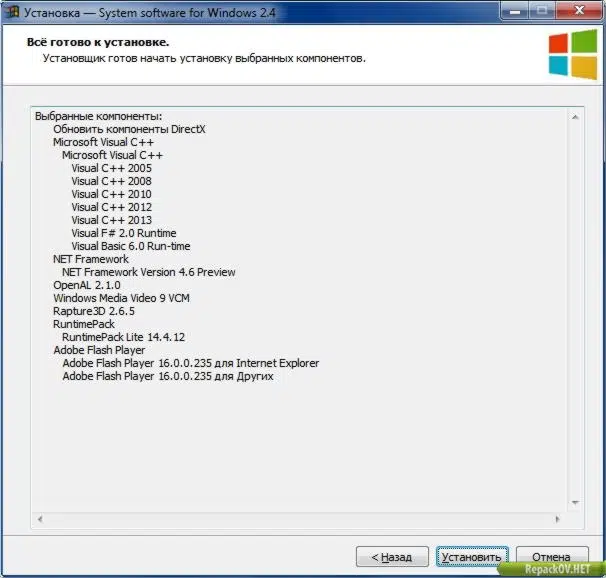Click the horizontal scroll left arrow
The image size is (606, 578).
click(40, 519)
